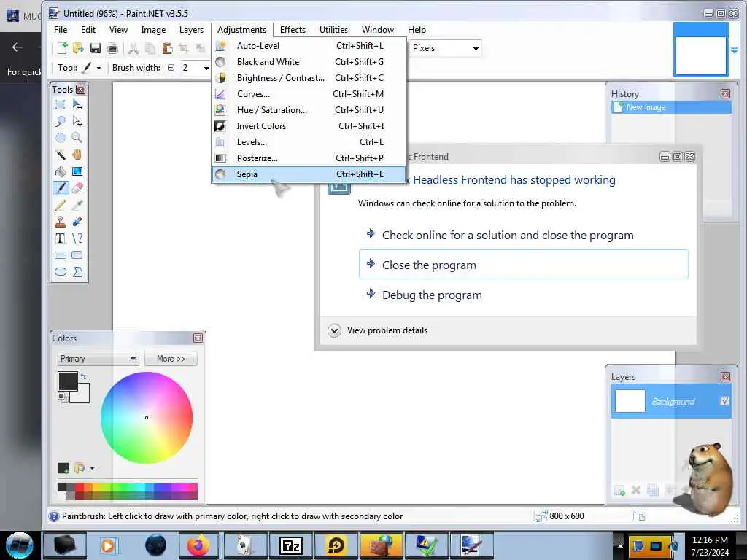Select the Pencil tool
The height and width of the screenshot is (560, 747).
[61, 205]
